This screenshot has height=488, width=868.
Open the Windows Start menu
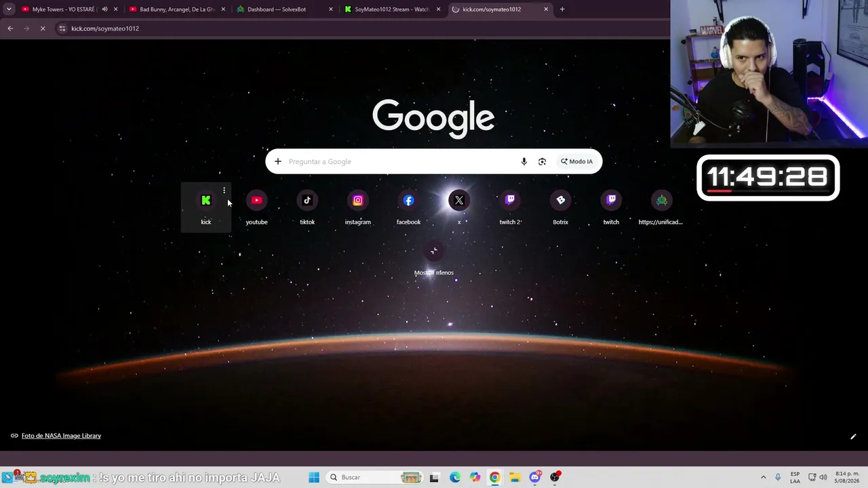point(314,477)
